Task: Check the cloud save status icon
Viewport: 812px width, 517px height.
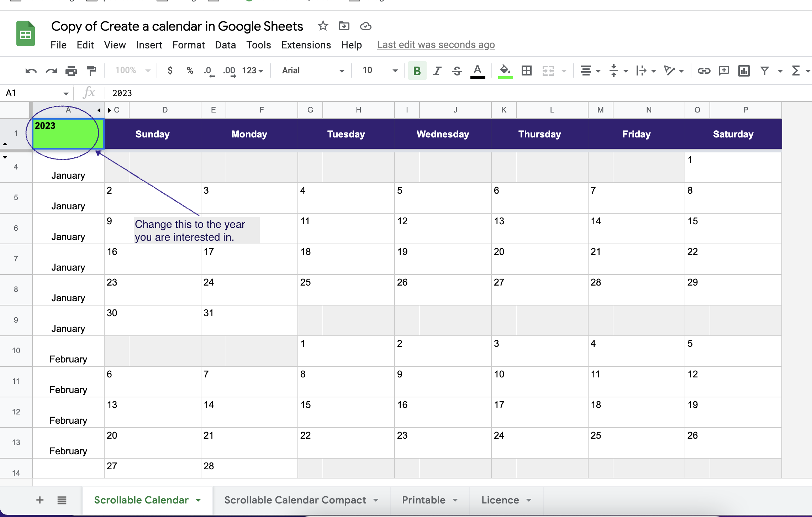Action: tap(365, 26)
